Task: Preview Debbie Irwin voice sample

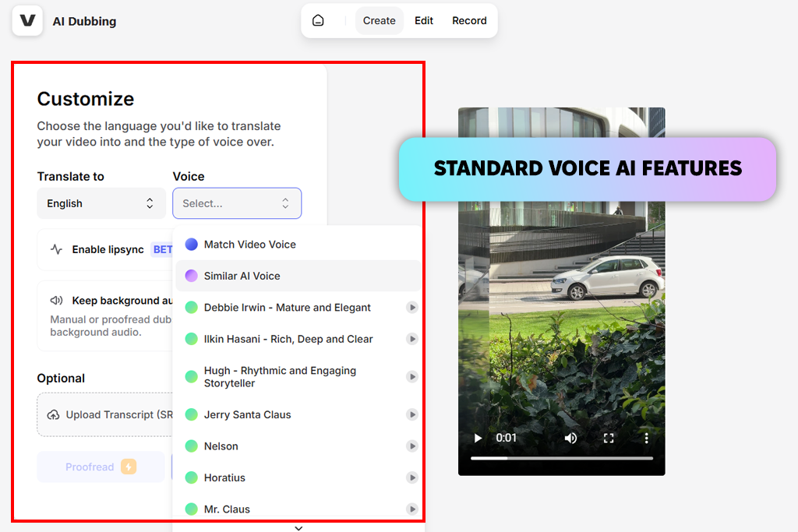Action: point(412,307)
